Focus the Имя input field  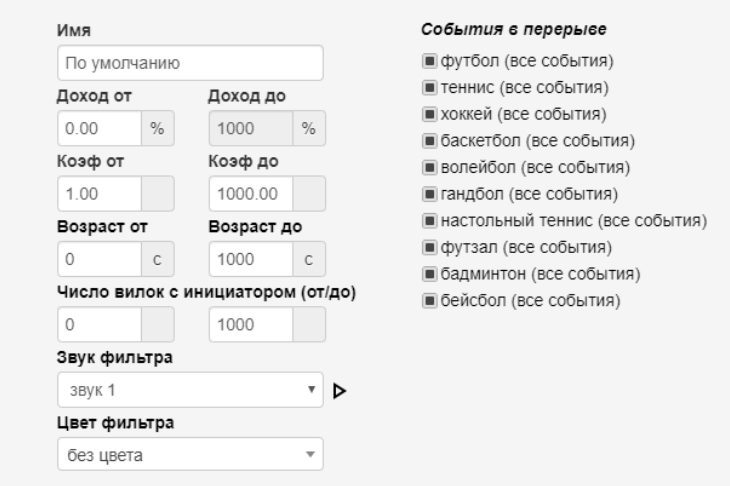tap(190, 63)
